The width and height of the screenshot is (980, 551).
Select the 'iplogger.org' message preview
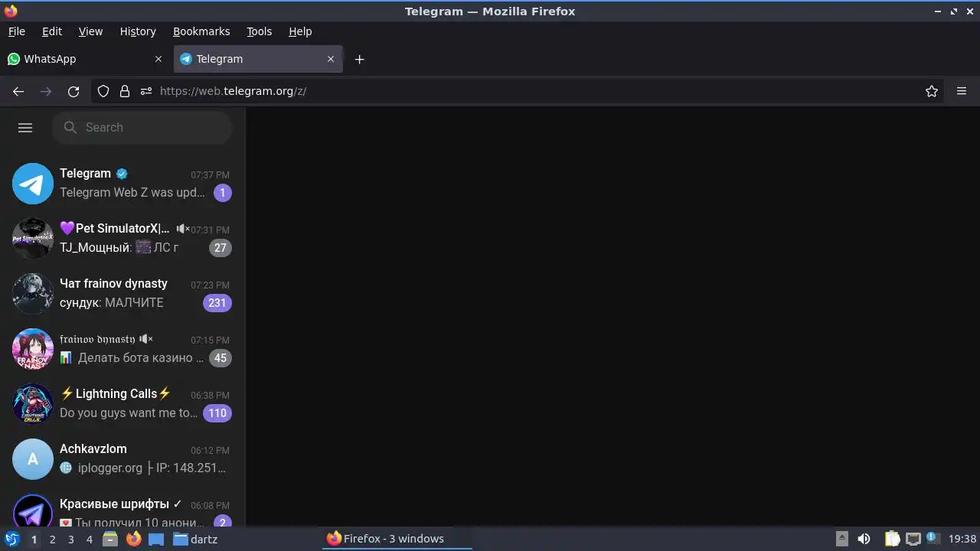coord(143,468)
